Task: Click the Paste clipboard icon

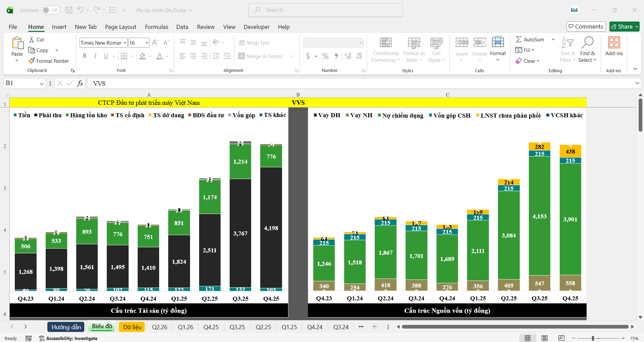Action: (17, 43)
